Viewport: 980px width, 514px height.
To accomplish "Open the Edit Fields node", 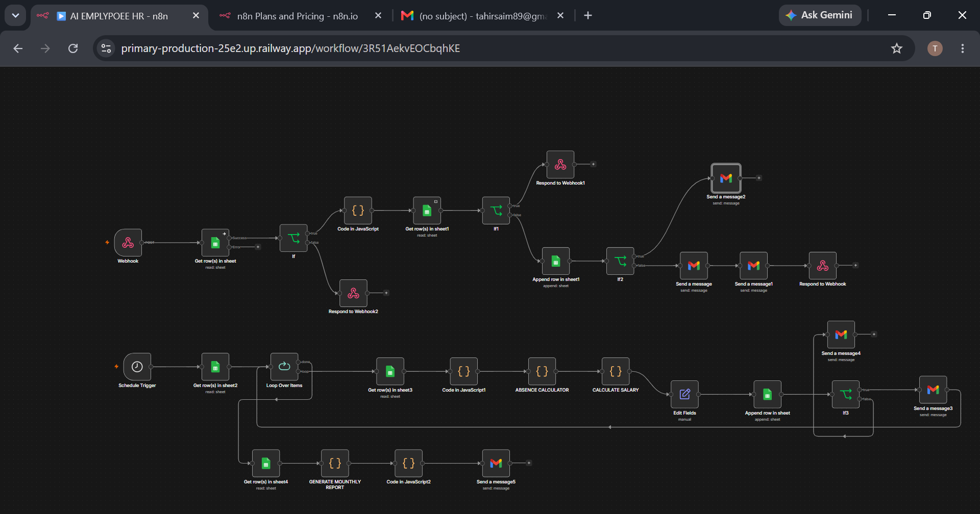I will click(x=684, y=394).
